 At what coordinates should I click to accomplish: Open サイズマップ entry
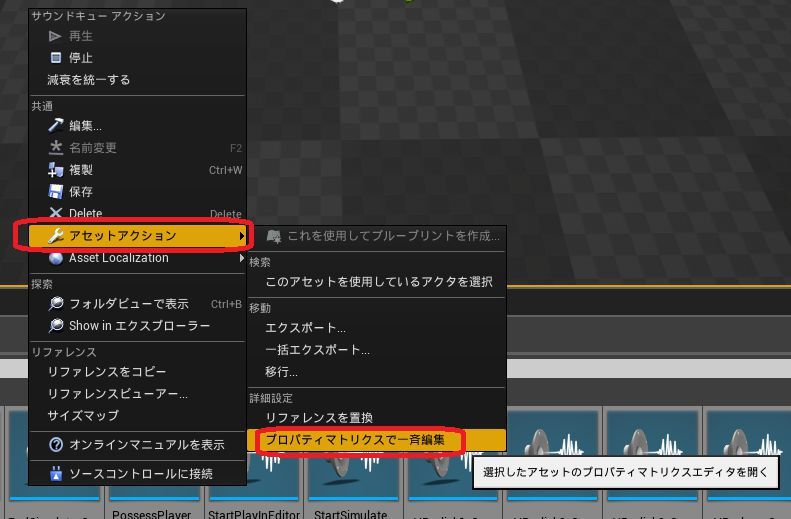[x=137, y=416]
